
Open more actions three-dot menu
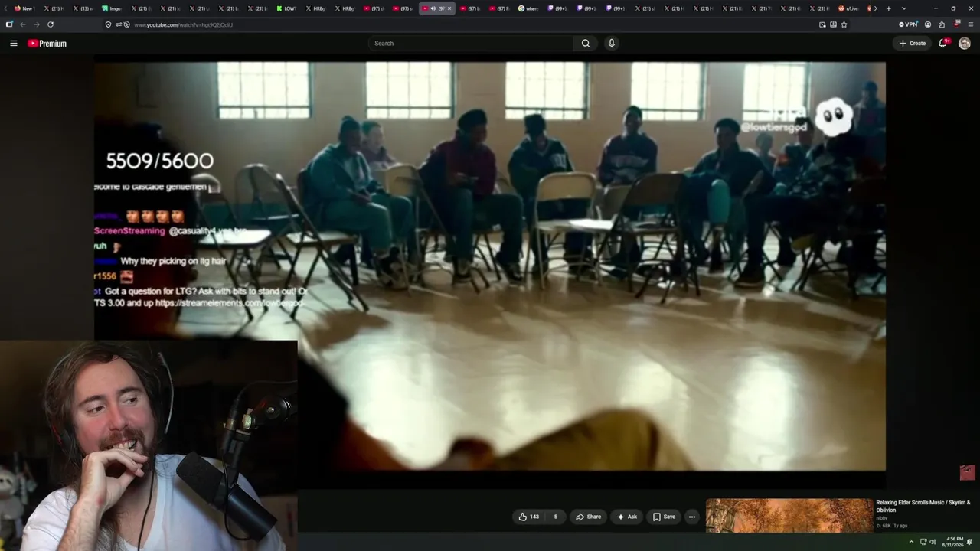point(691,517)
